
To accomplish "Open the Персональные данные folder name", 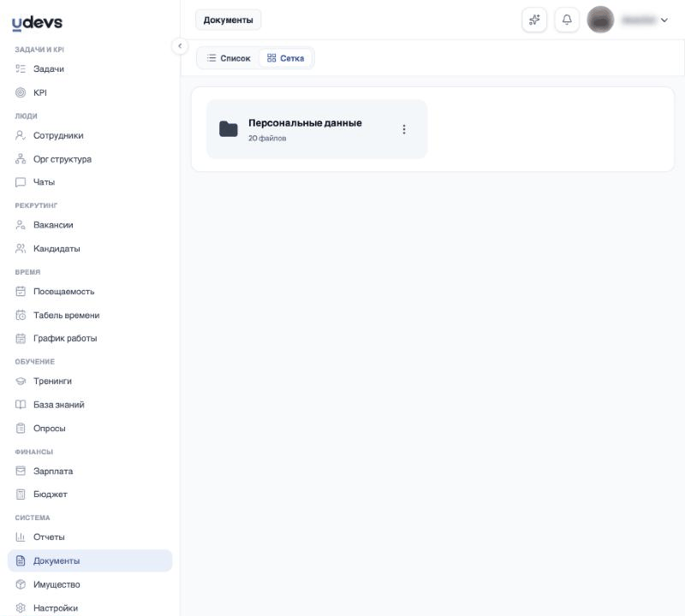I will (x=305, y=123).
